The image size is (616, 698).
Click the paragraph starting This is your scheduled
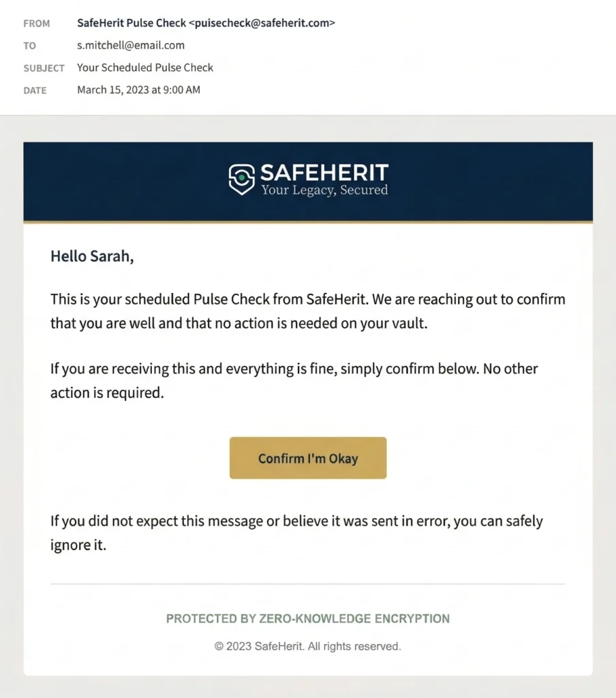tap(307, 311)
